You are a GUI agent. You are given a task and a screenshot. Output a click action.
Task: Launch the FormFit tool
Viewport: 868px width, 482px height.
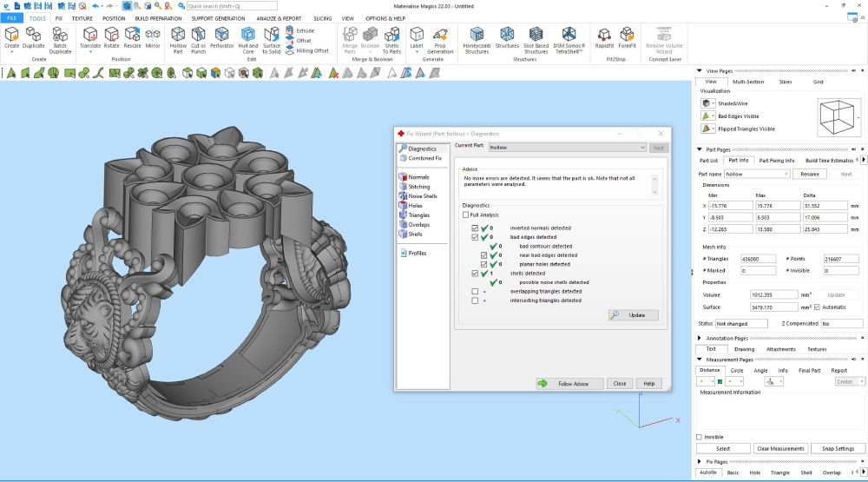pyautogui.click(x=627, y=39)
